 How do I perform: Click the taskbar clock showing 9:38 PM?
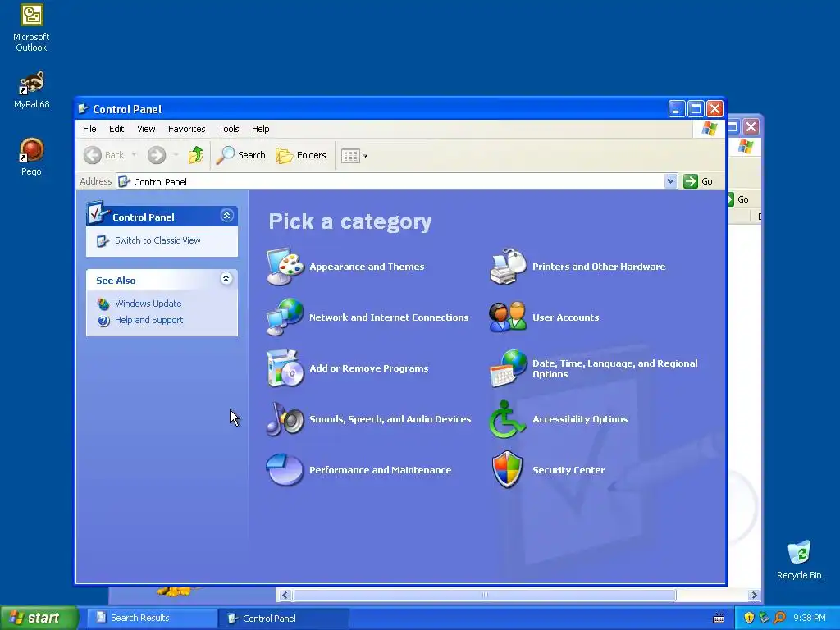tap(810, 618)
